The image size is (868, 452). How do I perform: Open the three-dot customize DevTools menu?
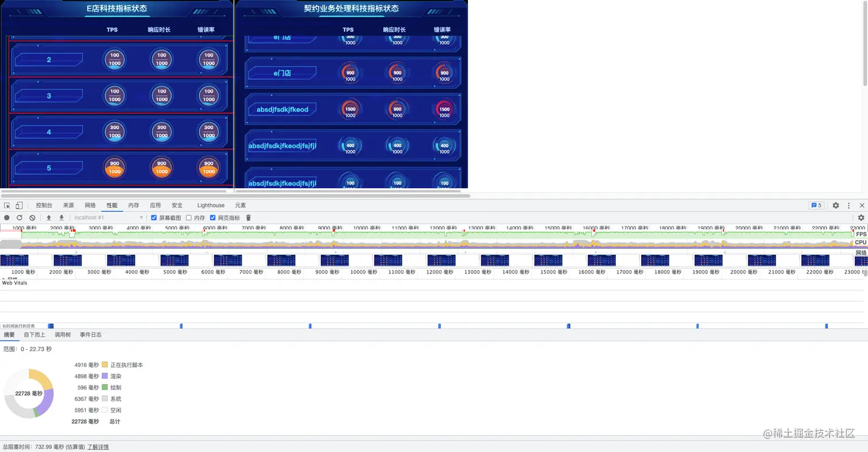tap(849, 205)
